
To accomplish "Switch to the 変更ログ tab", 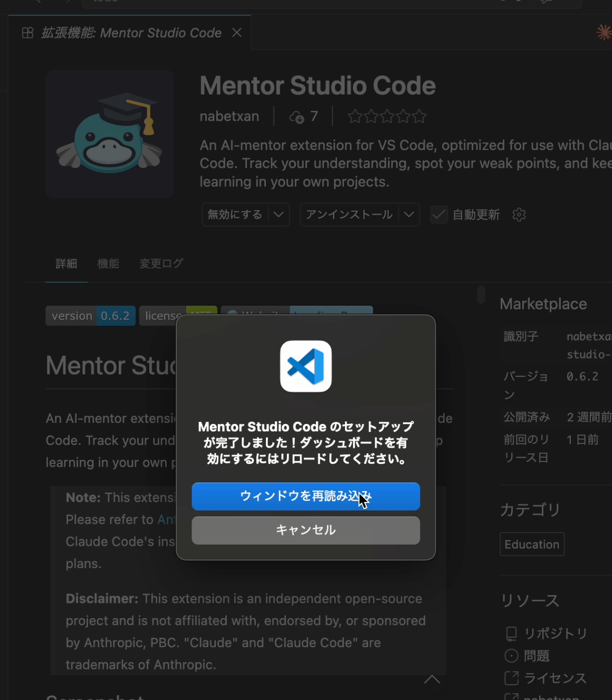I will (161, 263).
